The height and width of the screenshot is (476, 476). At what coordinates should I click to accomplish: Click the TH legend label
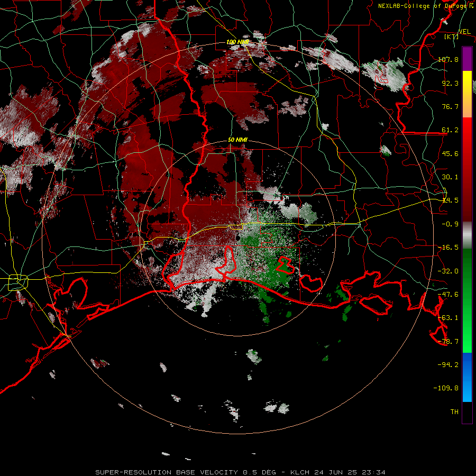click(x=454, y=411)
